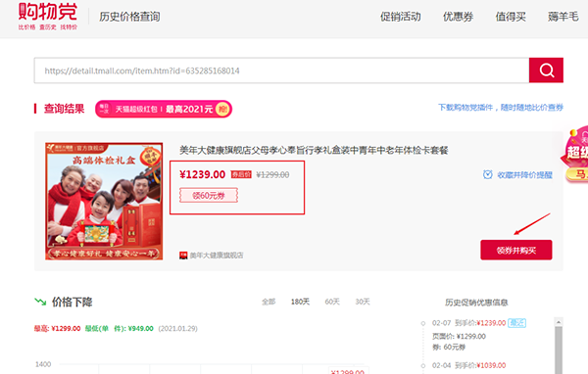Screen dimensions: 588x374
Task: Click the 抢 badge on the red packet banner
Action: point(222,109)
